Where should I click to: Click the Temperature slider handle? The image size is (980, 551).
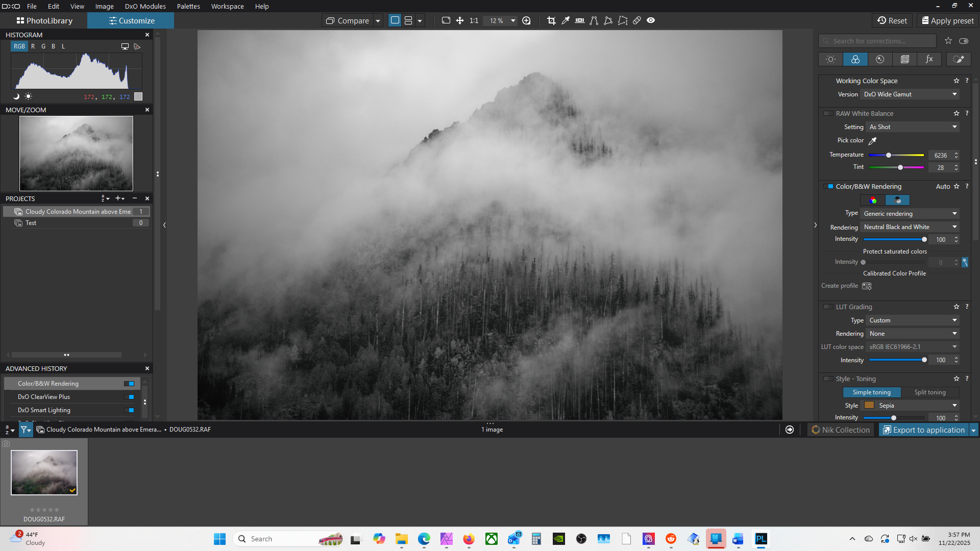(x=889, y=155)
